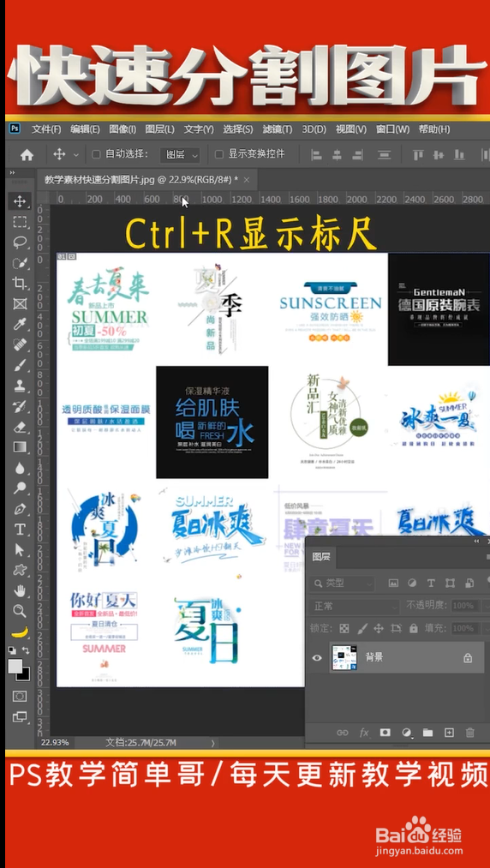
Task: Open the status bar info arrow
Action: pyautogui.click(x=212, y=743)
